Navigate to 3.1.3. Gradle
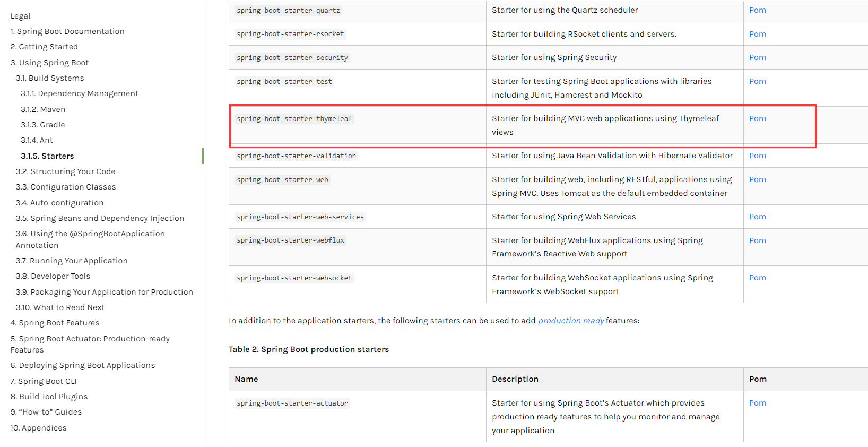This screenshot has width=868, height=447. tap(43, 125)
